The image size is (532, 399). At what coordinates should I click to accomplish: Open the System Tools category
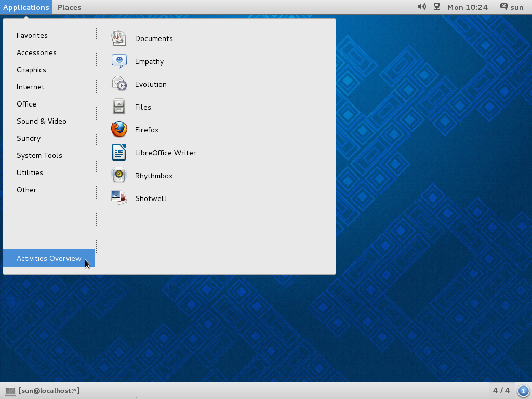click(39, 155)
